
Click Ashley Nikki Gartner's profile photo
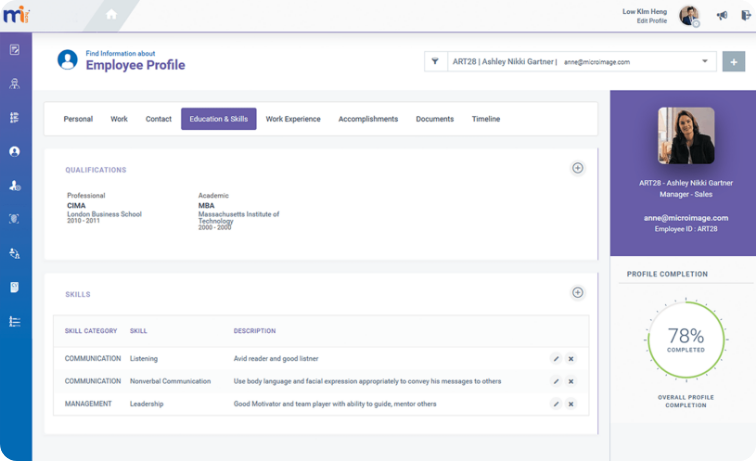click(686, 136)
